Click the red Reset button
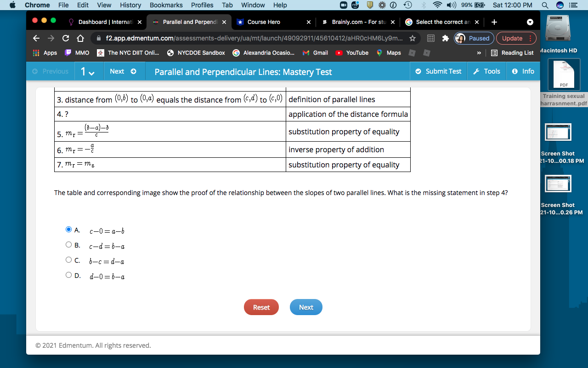 coord(261,307)
